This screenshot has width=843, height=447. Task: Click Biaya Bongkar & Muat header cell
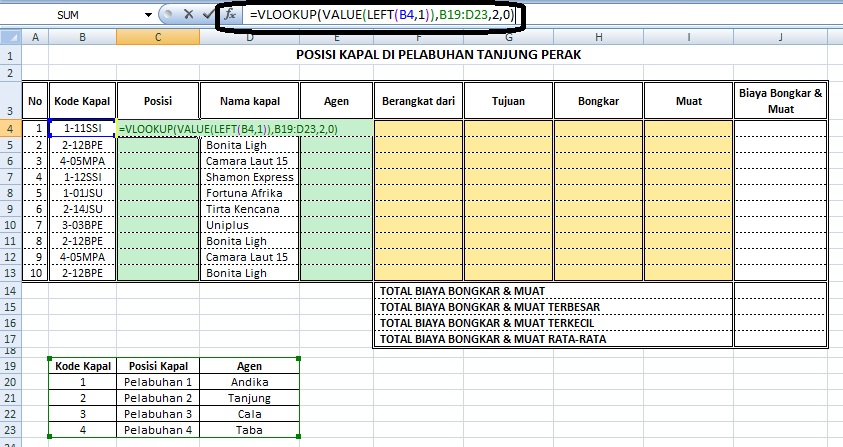pyautogui.click(x=780, y=101)
